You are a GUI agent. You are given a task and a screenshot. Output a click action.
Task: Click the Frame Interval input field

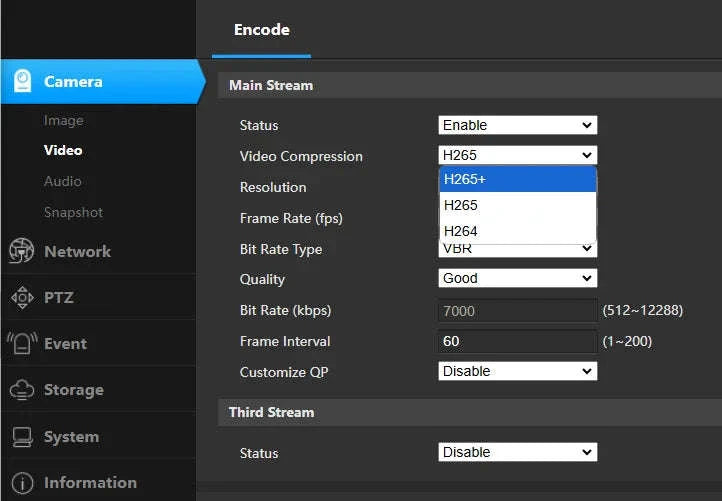[518, 341]
